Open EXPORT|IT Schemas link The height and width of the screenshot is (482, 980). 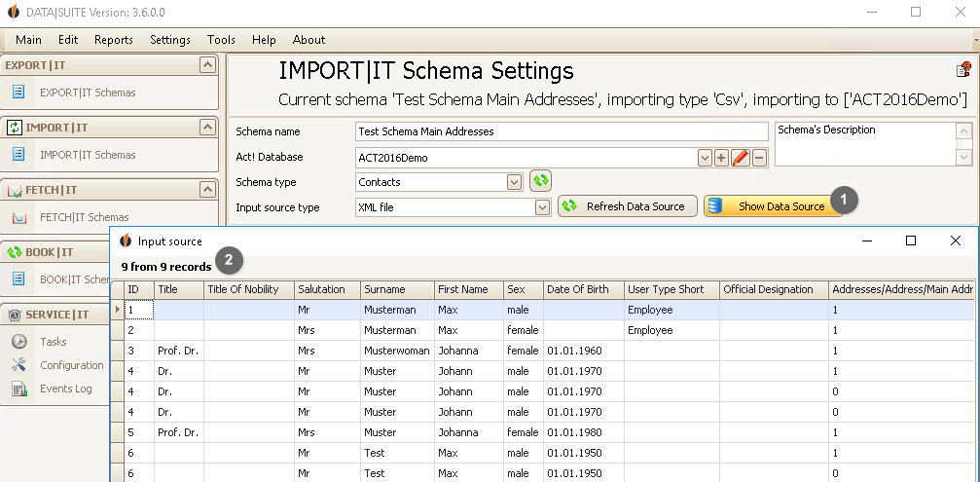click(x=88, y=93)
